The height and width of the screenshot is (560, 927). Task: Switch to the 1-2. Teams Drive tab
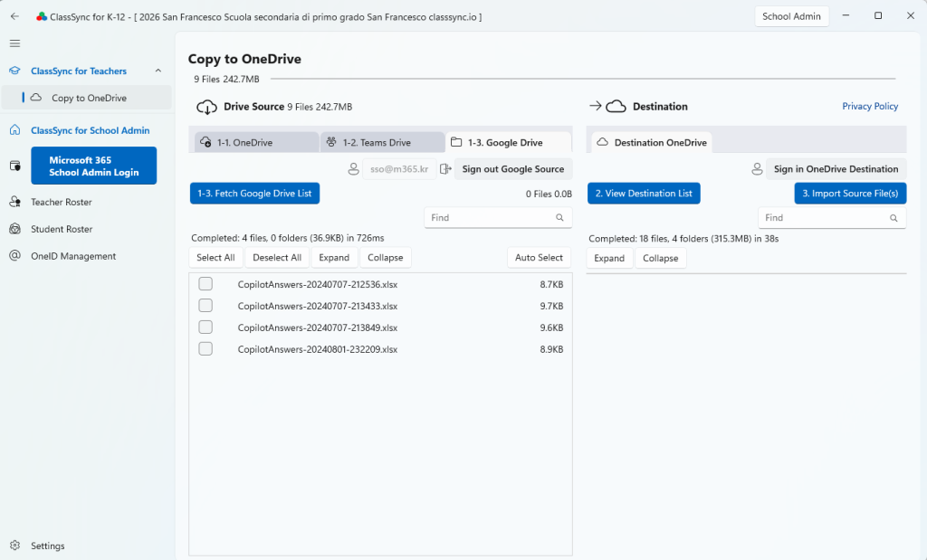pyautogui.click(x=383, y=142)
